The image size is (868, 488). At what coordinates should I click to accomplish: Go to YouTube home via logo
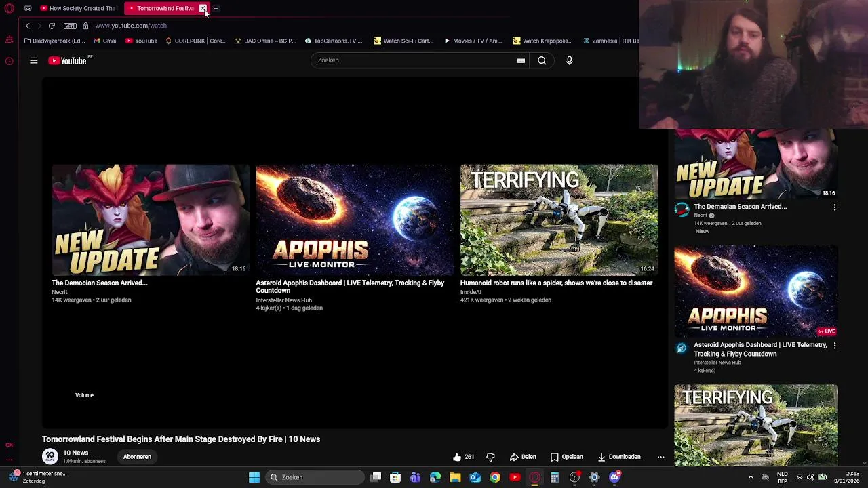click(x=68, y=60)
